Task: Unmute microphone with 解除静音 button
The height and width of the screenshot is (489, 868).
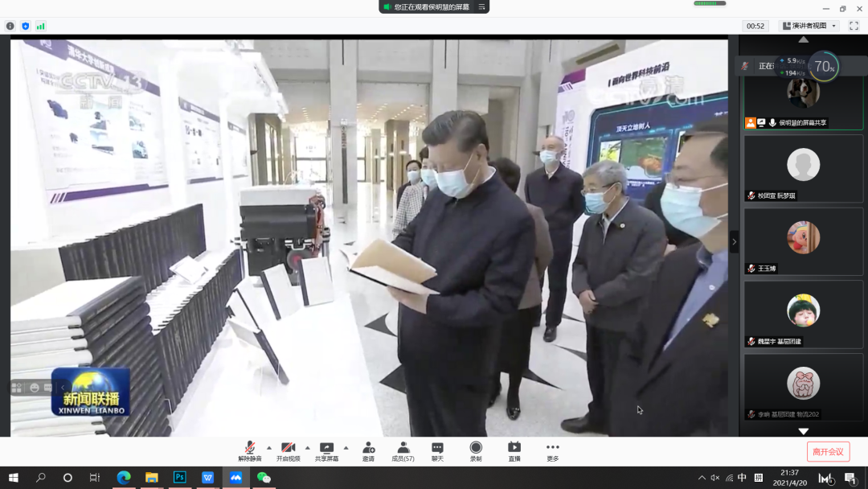Action: (x=249, y=450)
